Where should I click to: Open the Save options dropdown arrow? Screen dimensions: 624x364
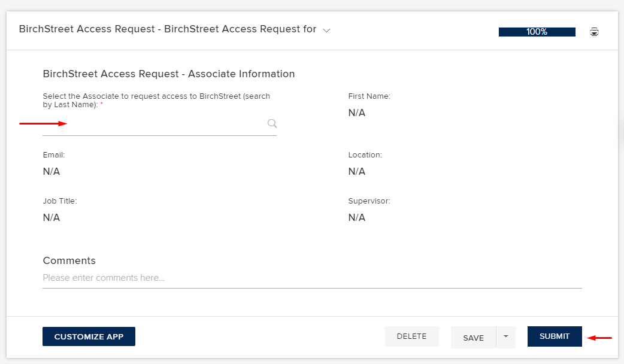click(x=505, y=337)
